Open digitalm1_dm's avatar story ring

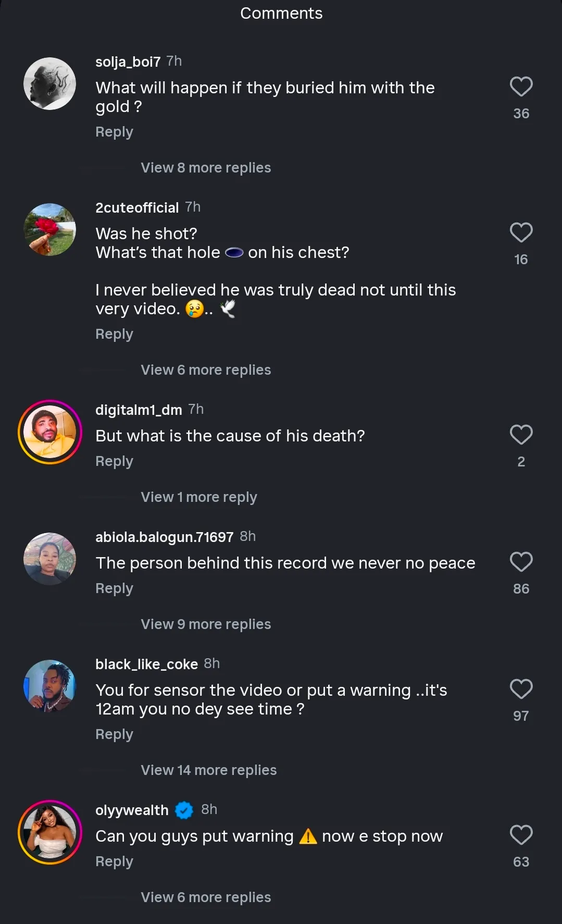[x=50, y=432]
